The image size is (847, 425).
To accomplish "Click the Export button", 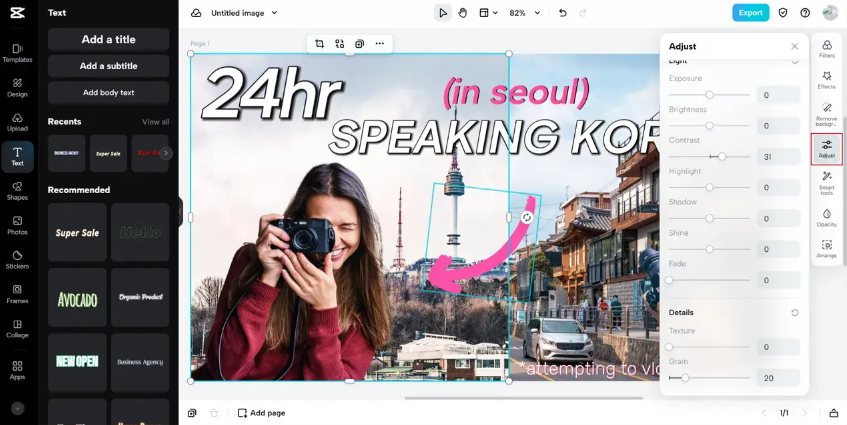I will point(750,13).
